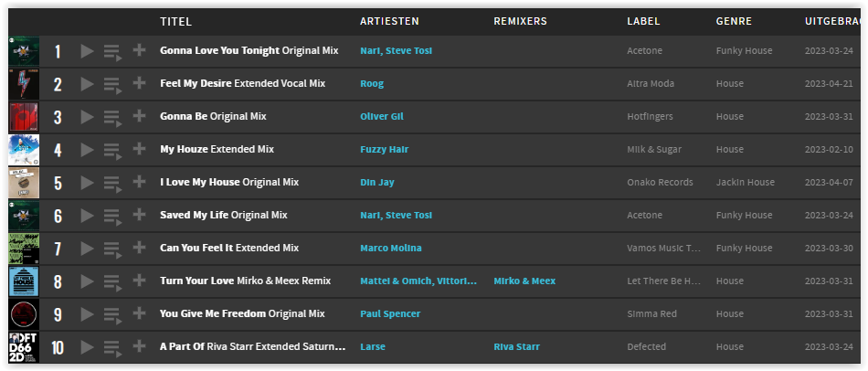
Task: Click album artwork for track 4
Action: (24, 150)
